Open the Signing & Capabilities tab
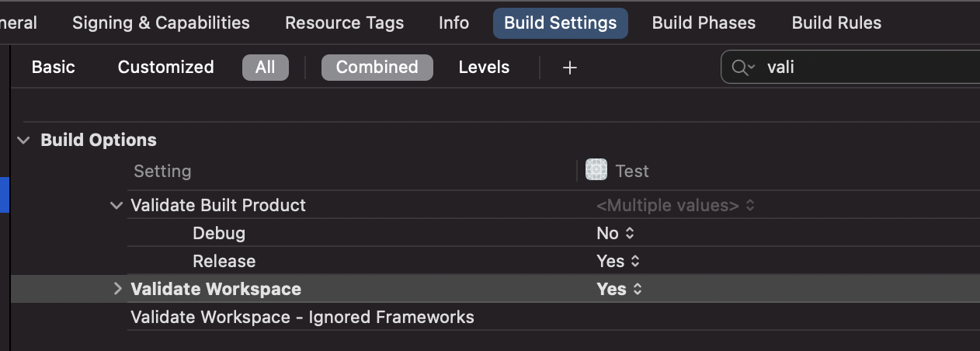The image size is (980, 351). tap(161, 23)
